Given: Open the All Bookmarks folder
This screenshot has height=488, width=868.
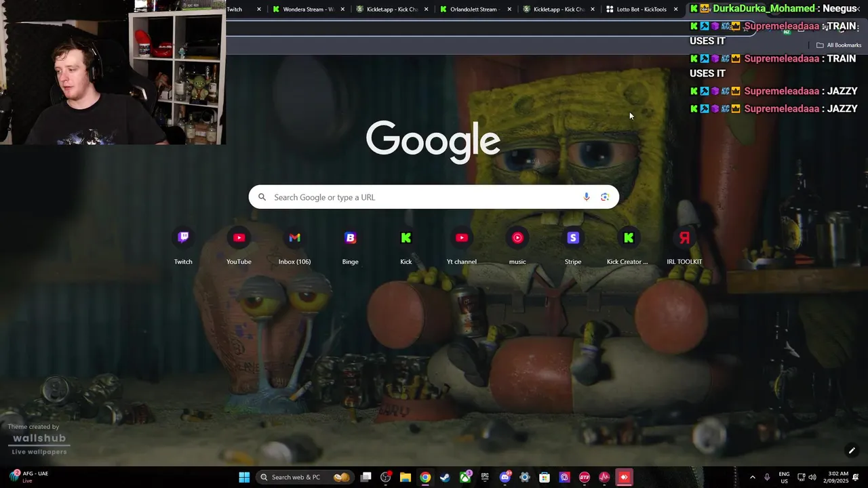Looking at the screenshot, I should [x=839, y=45].
